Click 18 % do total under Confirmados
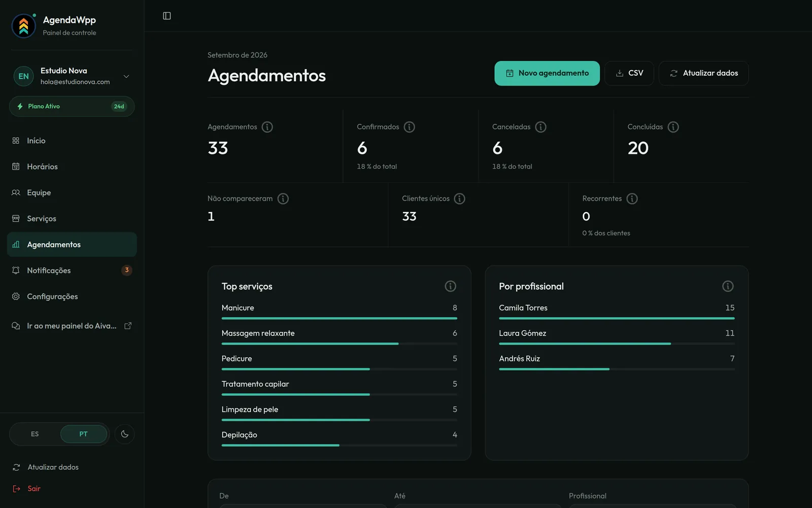This screenshot has width=812, height=508. point(377,167)
